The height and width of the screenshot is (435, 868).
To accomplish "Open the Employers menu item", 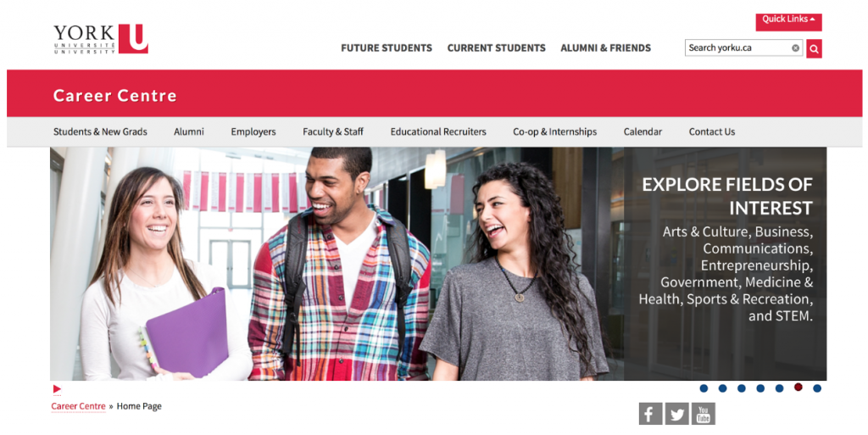I will point(253,131).
